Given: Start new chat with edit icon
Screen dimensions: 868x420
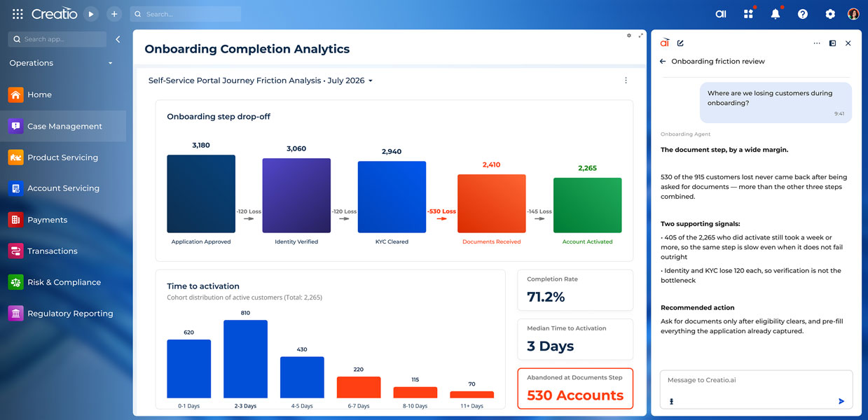Looking at the screenshot, I should click(x=680, y=43).
